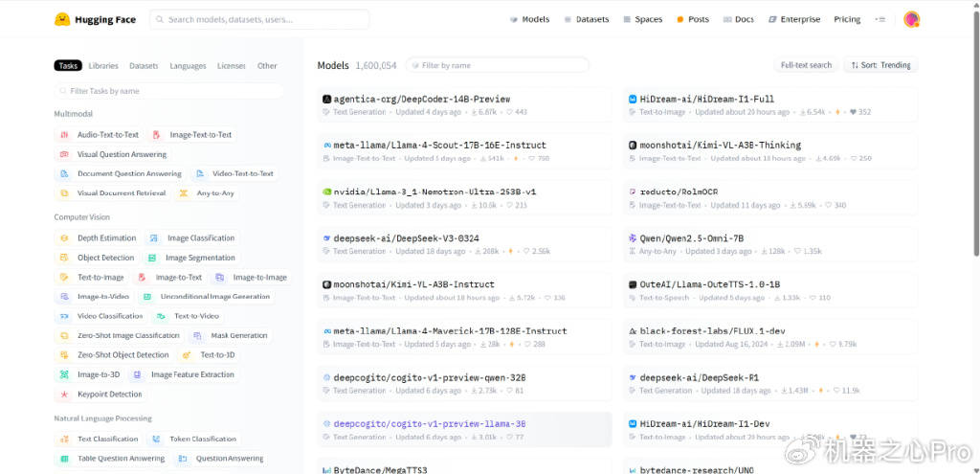Click the Text-to-3D task icon
This screenshot has height=474, width=980.
187,355
